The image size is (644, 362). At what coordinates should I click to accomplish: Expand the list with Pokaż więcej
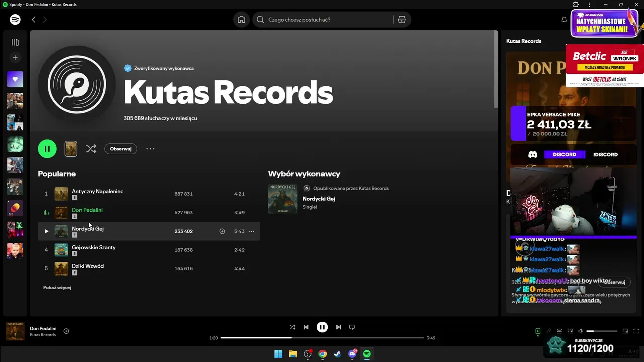(x=57, y=288)
